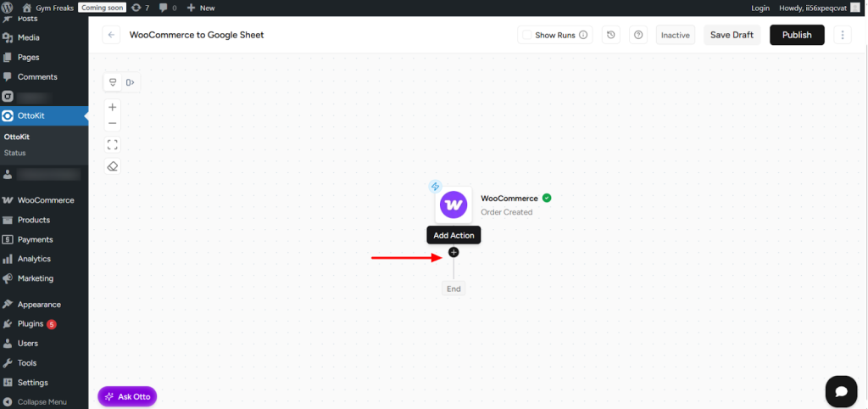Screen dimensions: 868x409
Task: Clear the canvas with eraser icon
Action: click(x=113, y=166)
